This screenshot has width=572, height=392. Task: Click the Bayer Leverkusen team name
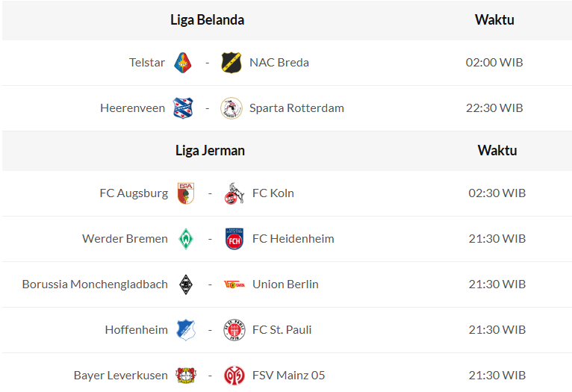tap(121, 376)
